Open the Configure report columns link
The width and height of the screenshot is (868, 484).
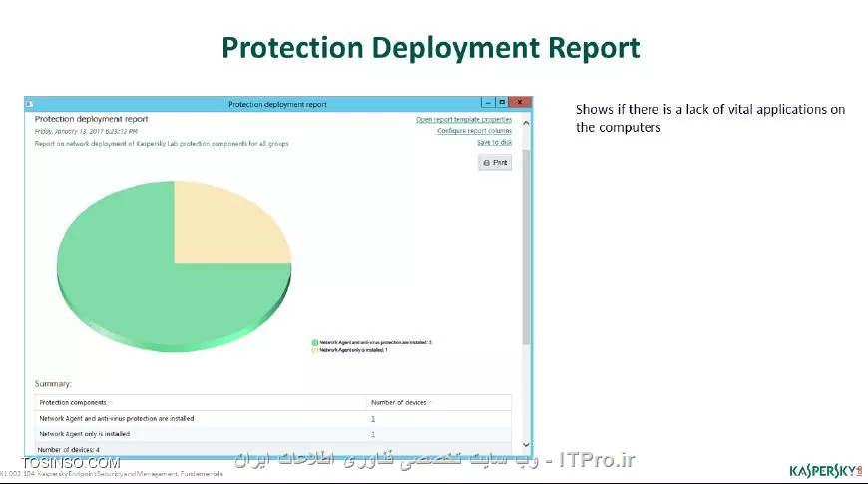474,131
